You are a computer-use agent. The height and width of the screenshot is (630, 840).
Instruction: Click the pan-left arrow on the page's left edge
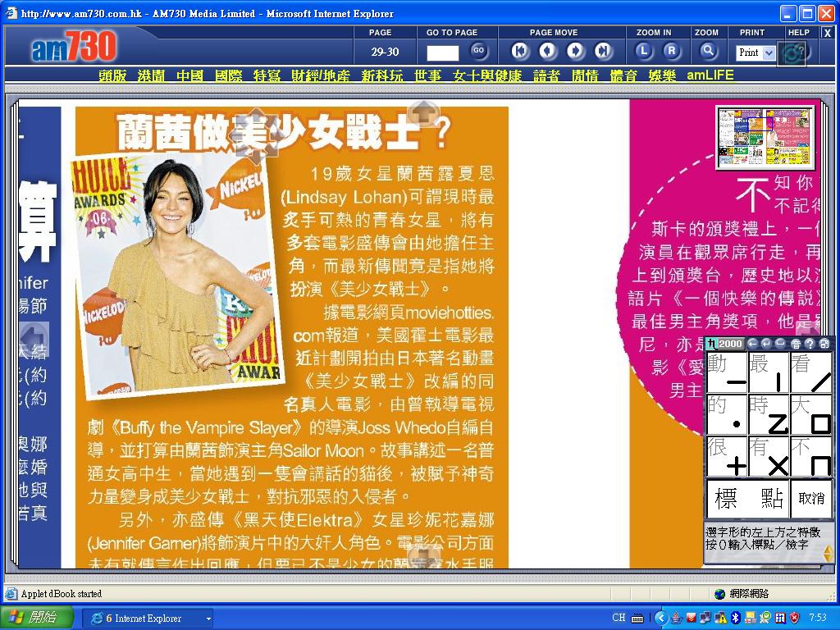point(34,338)
